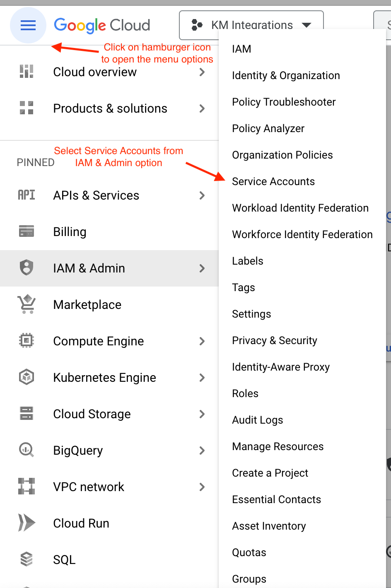Image resolution: width=391 pixels, height=588 pixels.
Task: Open Identity & Organization submenu item
Action: [x=286, y=75]
